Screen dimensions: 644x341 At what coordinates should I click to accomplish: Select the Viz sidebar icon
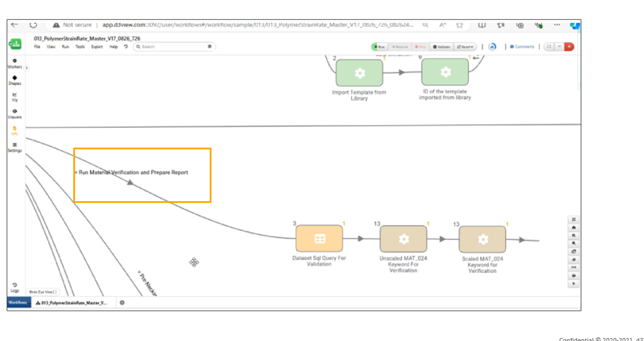(x=15, y=97)
